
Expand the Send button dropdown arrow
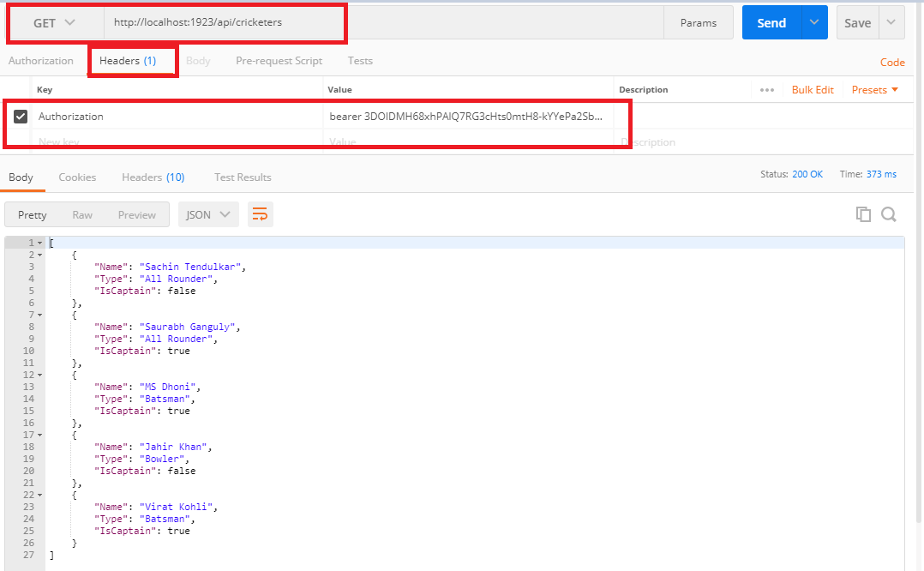(x=814, y=22)
